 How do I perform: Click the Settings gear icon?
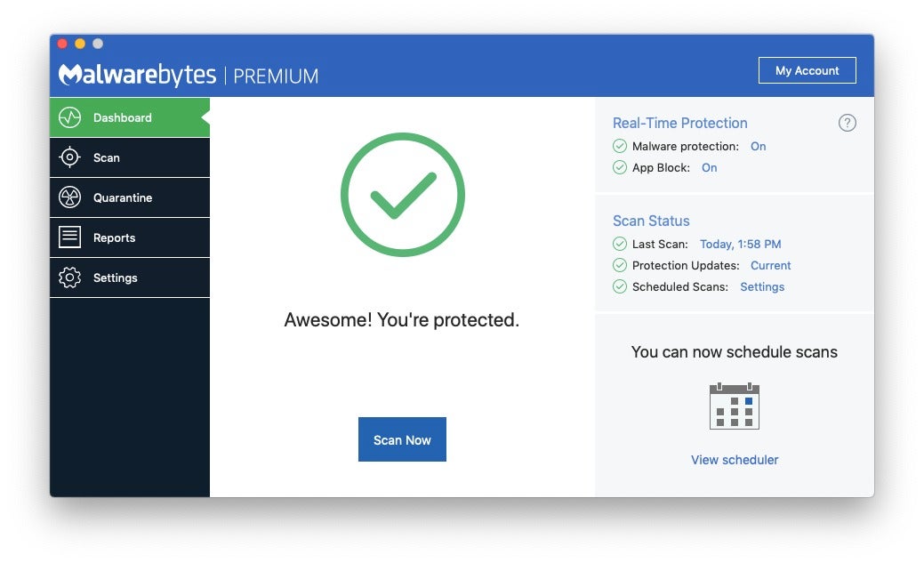click(70, 277)
